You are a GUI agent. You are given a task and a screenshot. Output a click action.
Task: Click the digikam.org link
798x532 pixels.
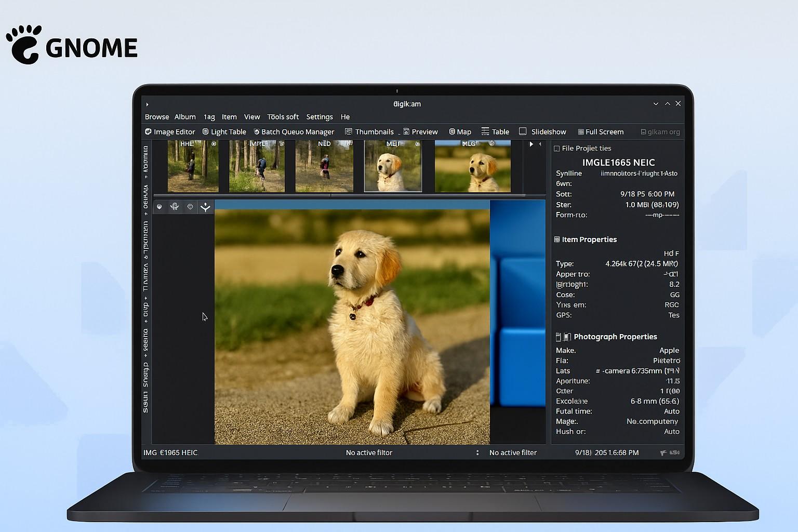click(660, 132)
